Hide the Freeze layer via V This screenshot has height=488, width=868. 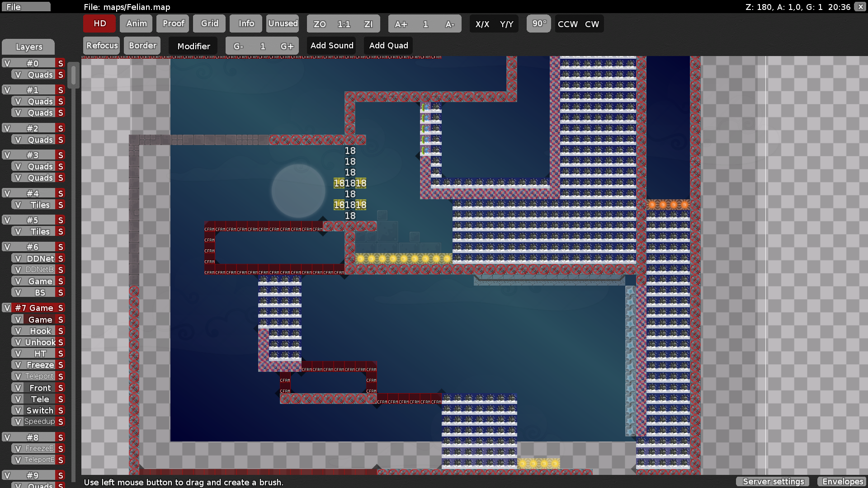tap(18, 365)
